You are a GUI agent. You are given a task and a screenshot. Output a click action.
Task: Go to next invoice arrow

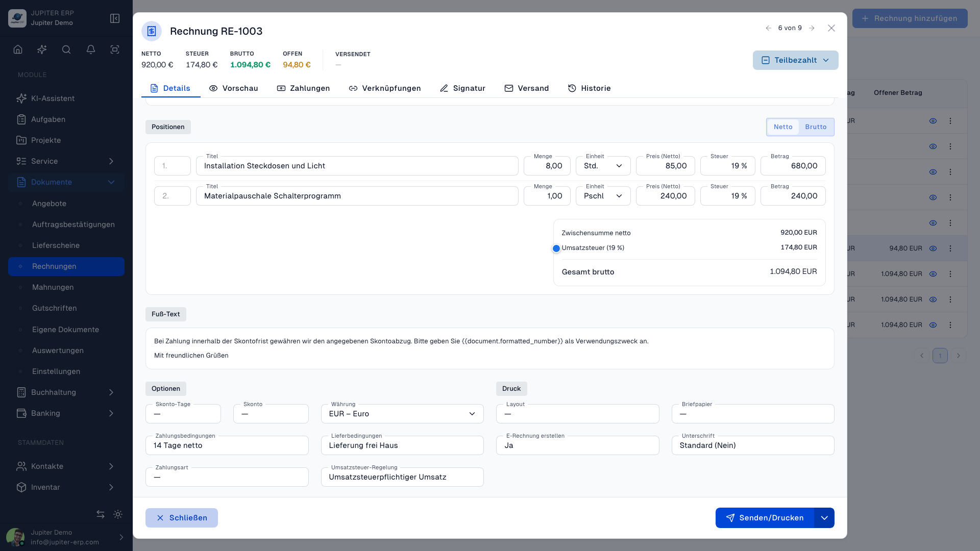click(x=812, y=28)
